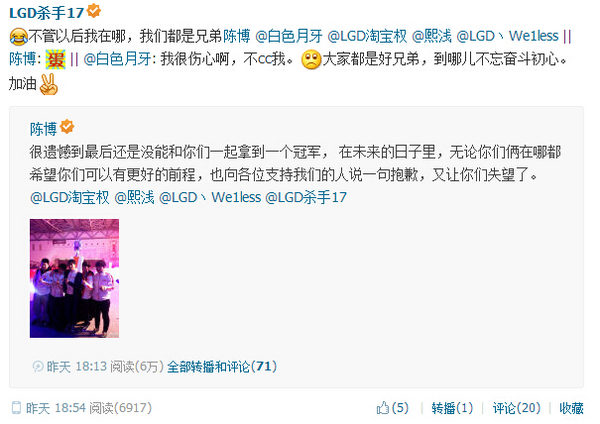Click the @LGD淘宝权 mention in quoted post
The image size is (600, 424).
[69, 197]
